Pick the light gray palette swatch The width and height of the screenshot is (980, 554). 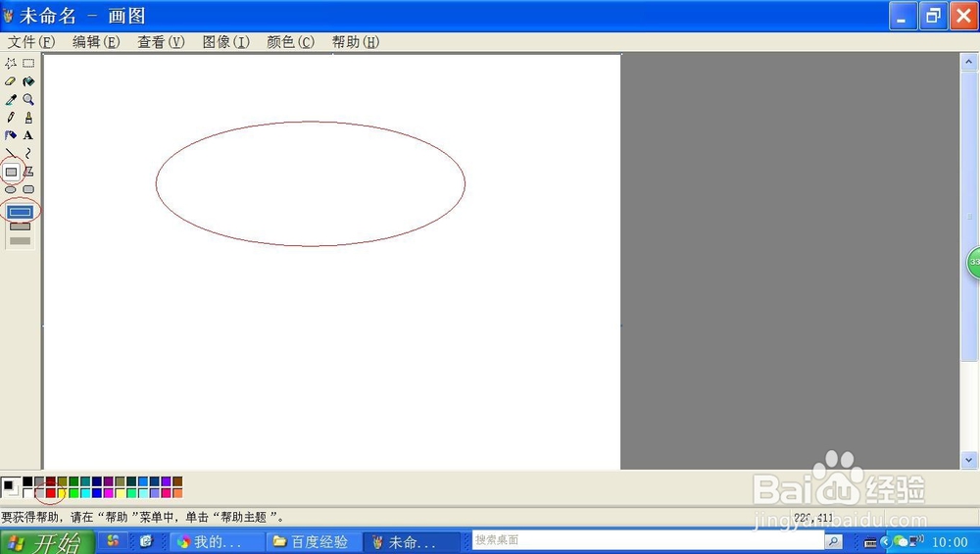tap(39, 493)
